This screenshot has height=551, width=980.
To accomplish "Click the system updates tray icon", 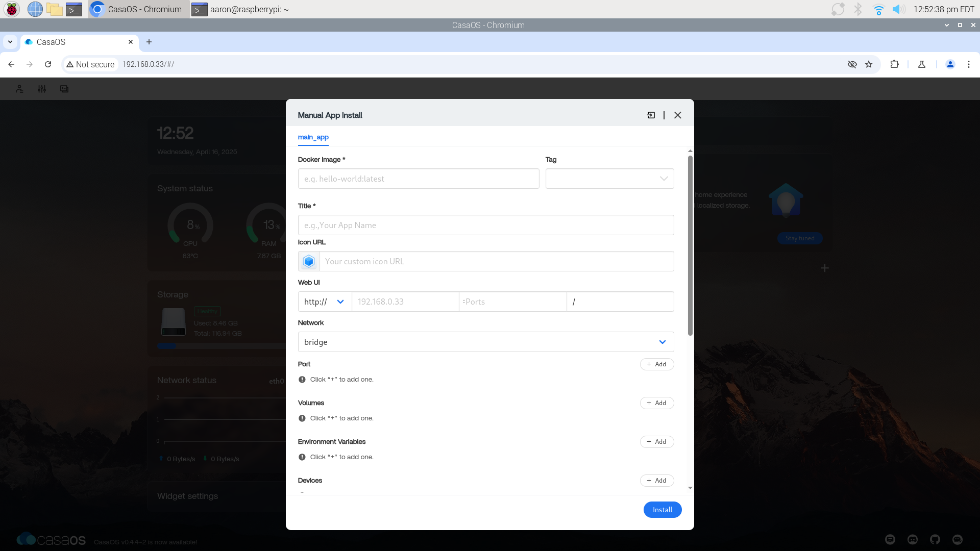I will 838,9.
